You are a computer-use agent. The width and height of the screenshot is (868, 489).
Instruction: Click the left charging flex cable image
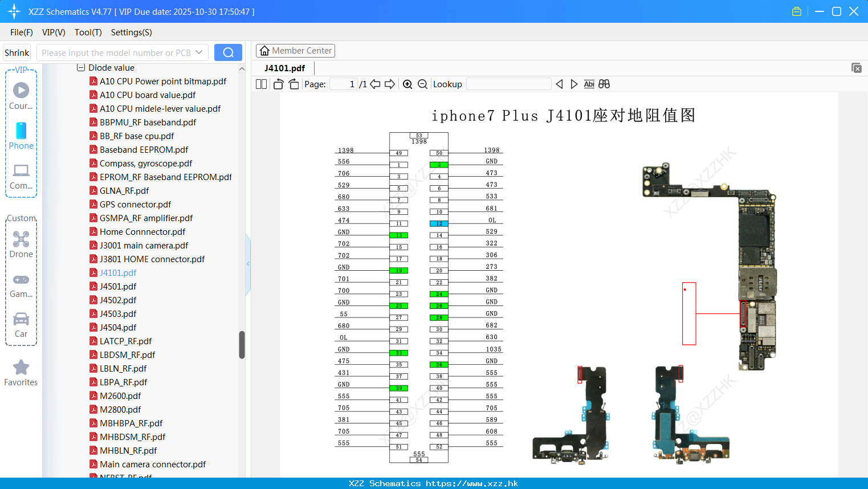[571, 414]
